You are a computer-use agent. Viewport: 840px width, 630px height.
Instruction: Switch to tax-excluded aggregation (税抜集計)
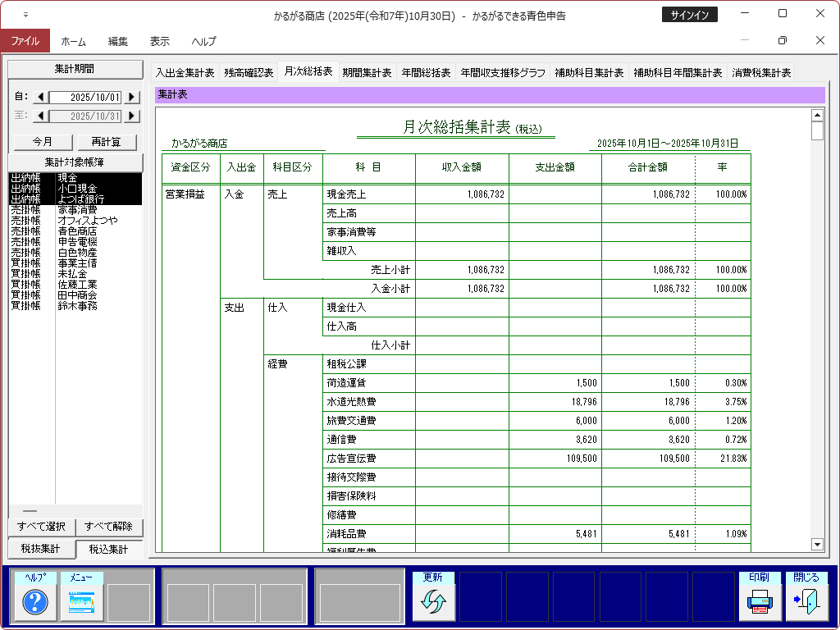click(x=39, y=549)
